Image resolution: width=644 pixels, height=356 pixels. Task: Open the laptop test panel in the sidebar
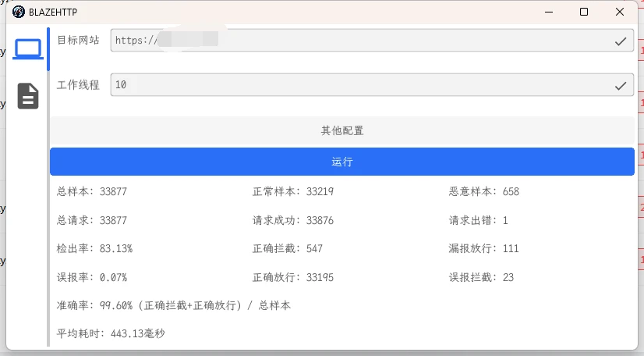click(28, 50)
